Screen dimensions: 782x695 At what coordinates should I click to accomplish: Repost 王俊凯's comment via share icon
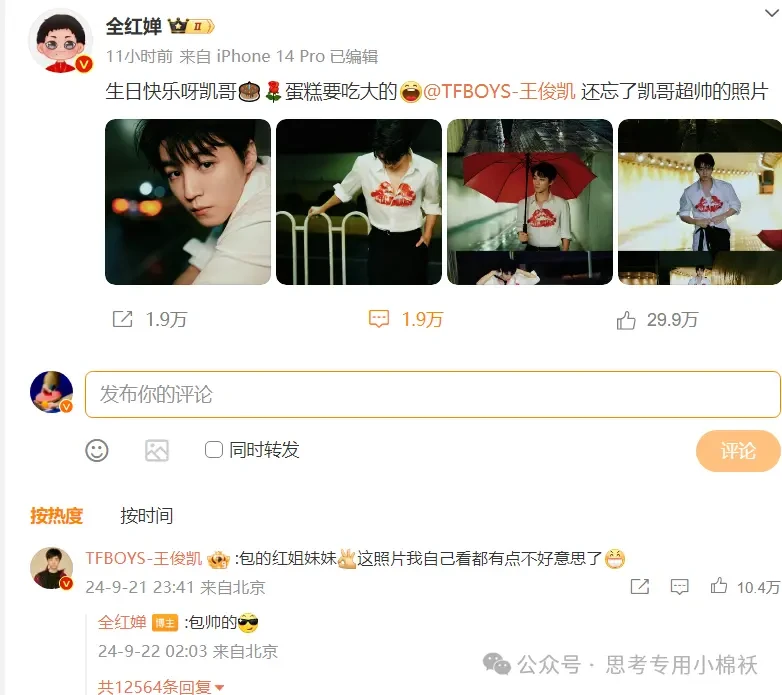(x=640, y=586)
